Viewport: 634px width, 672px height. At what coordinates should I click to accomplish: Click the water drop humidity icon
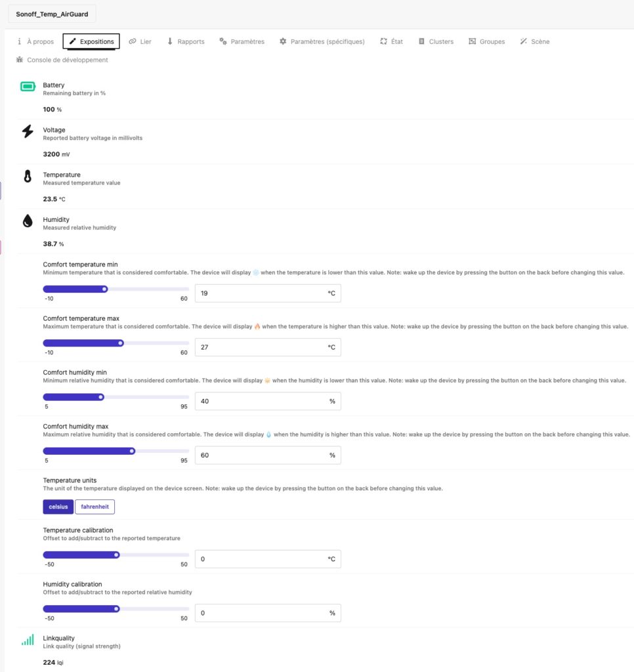[28, 221]
